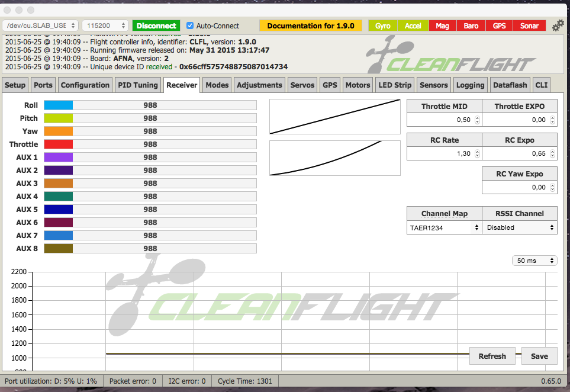Click the Pitch channel bar
Image resolution: width=570 pixels, height=392 pixels.
click(150, 118)
